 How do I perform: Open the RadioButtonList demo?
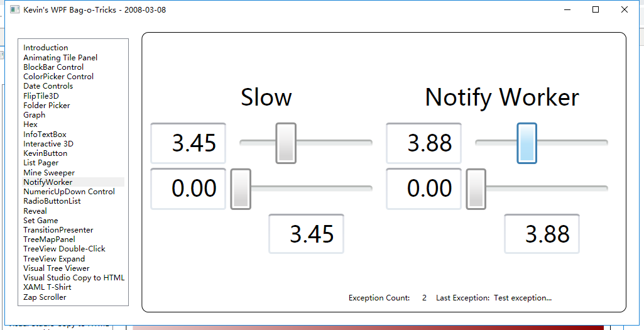[52, 202]
